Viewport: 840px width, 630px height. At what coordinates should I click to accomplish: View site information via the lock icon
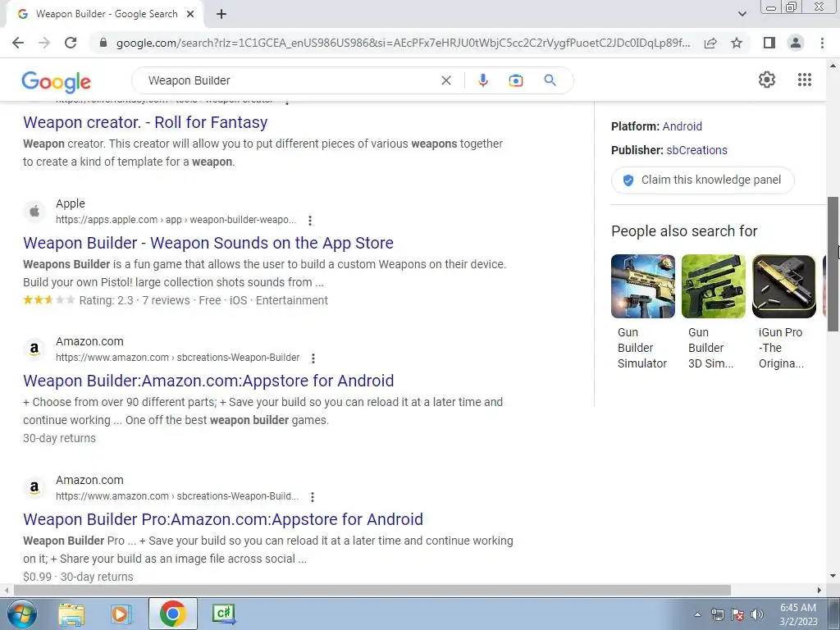click(103, 43)
